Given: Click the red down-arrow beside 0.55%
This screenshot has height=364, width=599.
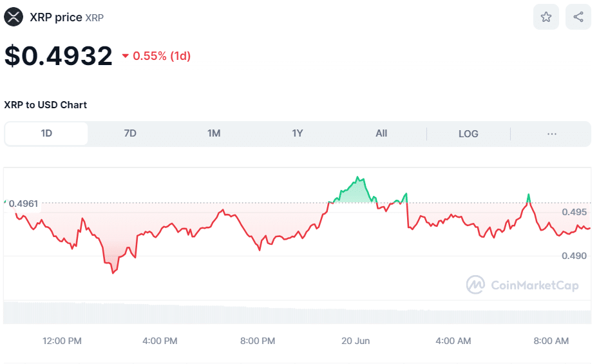Looking at the screenshot, I should click(126, 57).
